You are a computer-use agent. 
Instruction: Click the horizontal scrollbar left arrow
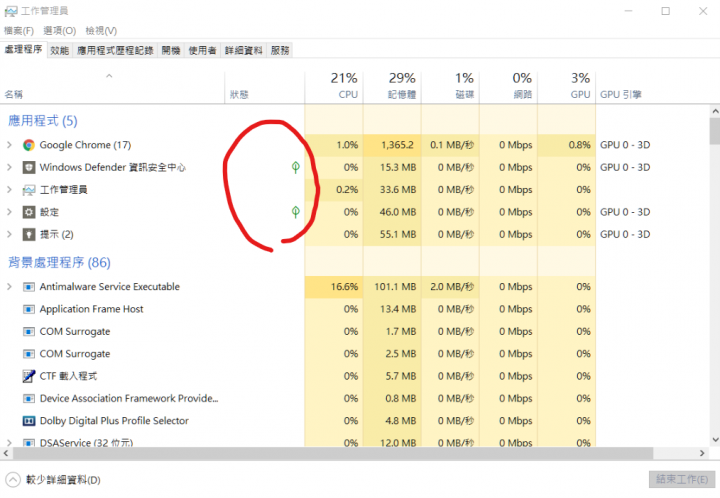coord(6,453)
